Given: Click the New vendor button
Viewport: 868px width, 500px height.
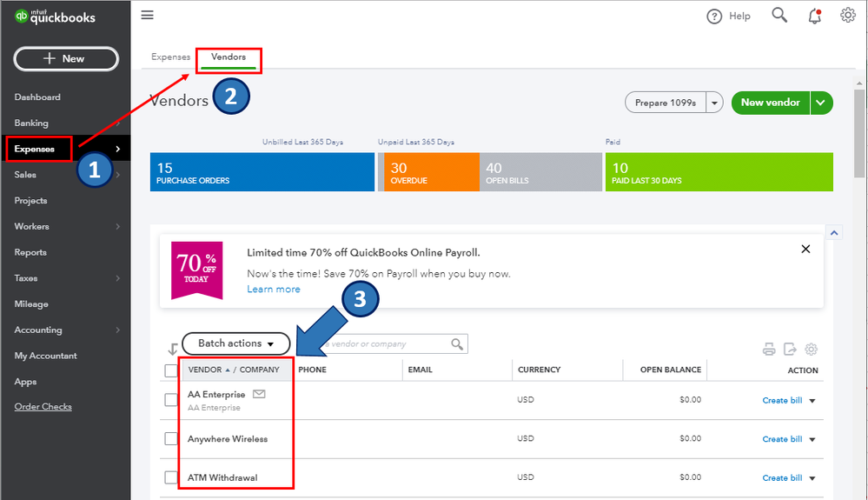Looking at the screenshot, I should click(771, 103).
